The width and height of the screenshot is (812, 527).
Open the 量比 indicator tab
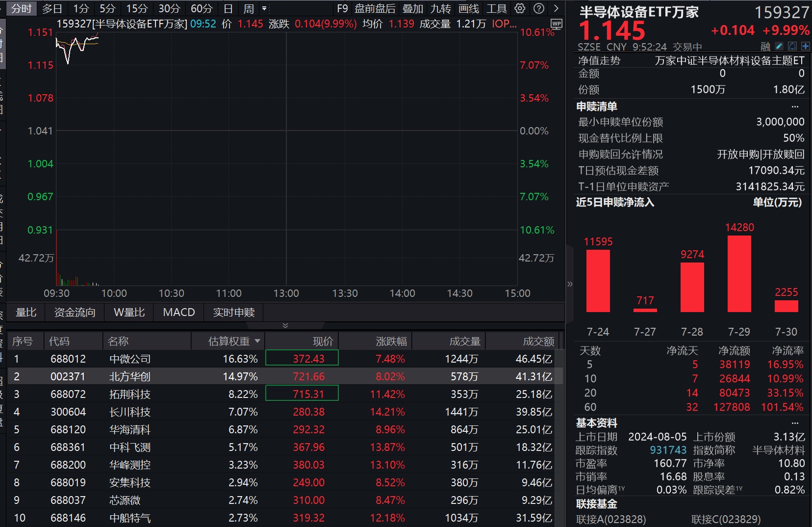pos(26,313)
